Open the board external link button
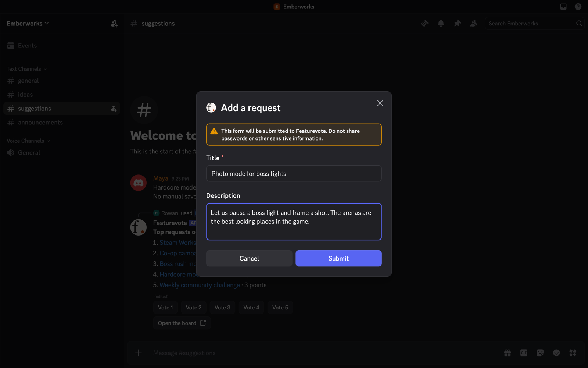 182,323
